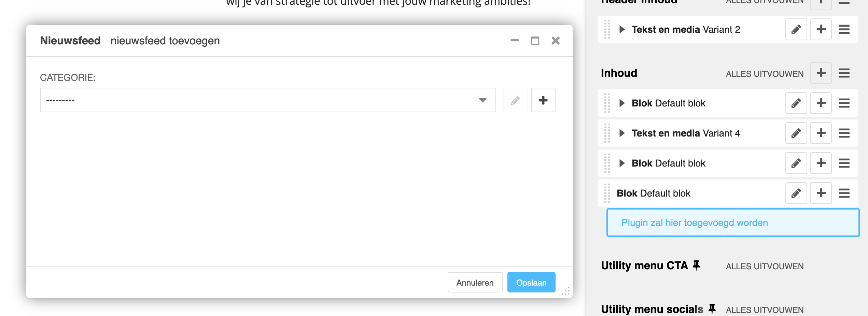
Task: Edit Tekst en media Variant 2 plugin
Action: (796, 30)
